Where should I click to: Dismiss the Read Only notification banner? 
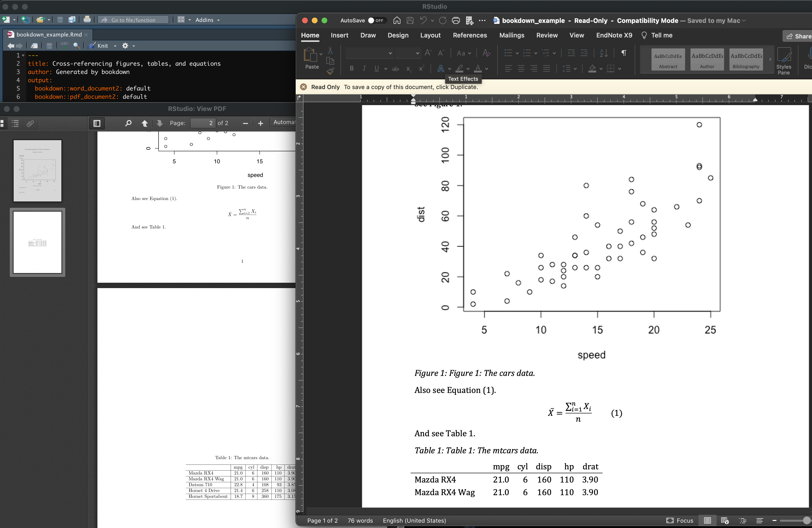[303, 87]
